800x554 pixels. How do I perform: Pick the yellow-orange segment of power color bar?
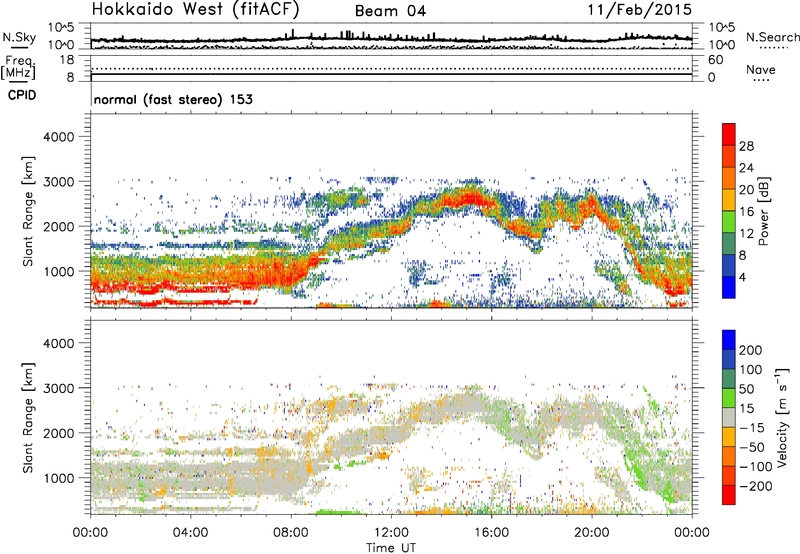tap(729, 200)
